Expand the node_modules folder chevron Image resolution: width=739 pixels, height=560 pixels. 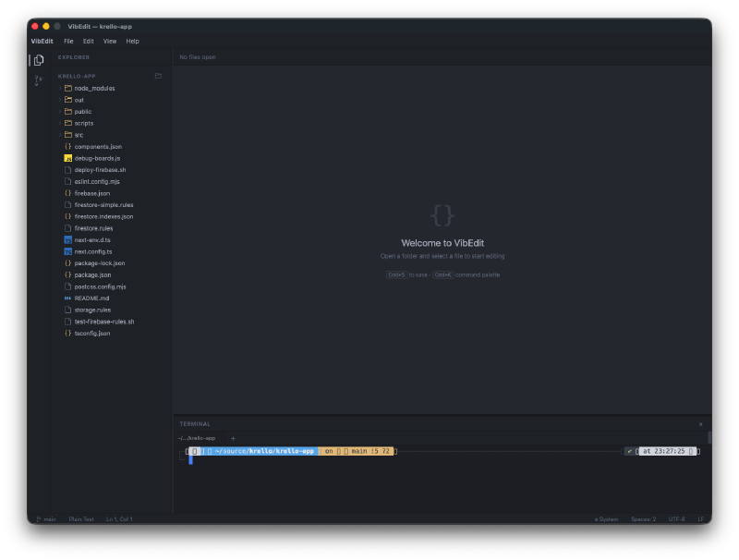pos(60,88)
